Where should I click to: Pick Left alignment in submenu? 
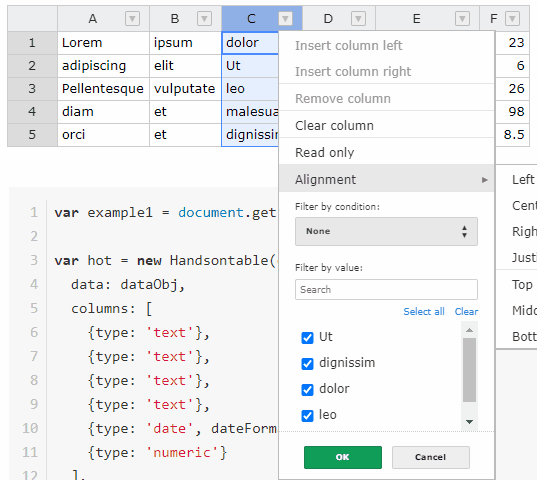point(516,179)
